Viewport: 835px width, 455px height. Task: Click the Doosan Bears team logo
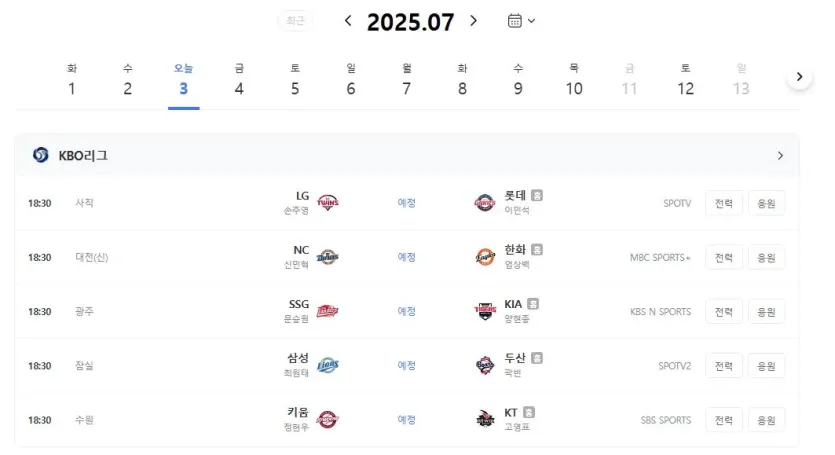tap(485, 365)
